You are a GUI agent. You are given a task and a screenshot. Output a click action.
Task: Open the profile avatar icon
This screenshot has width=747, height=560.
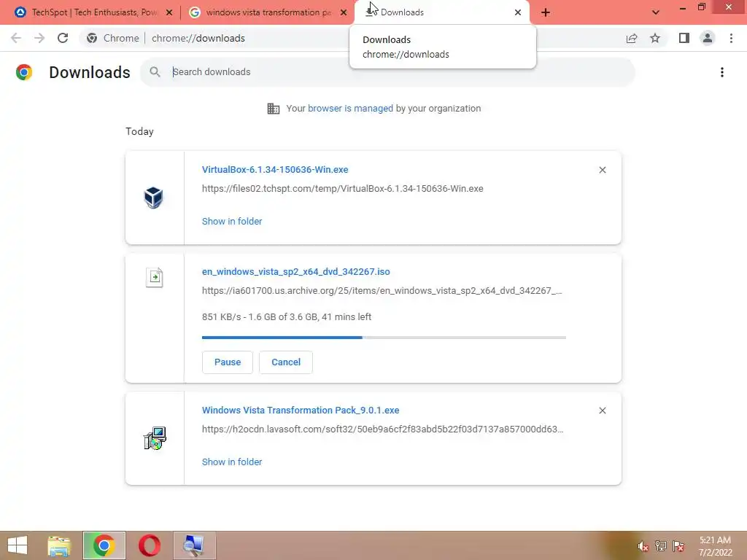point(708,38)
